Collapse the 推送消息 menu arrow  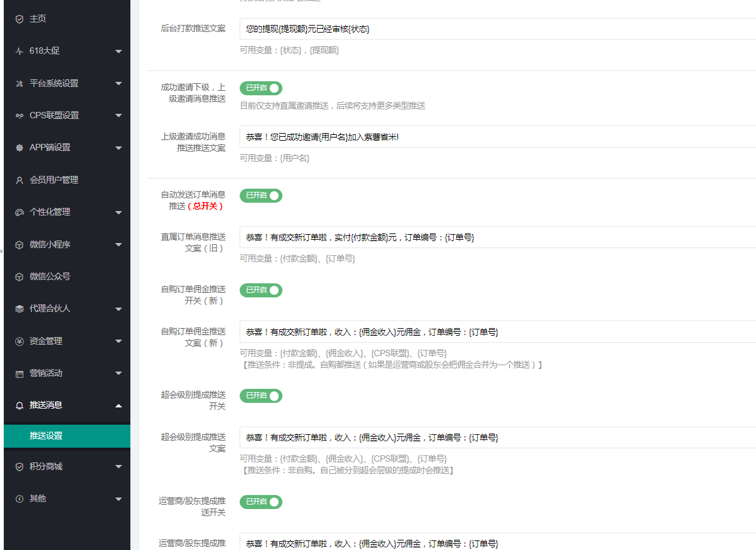pos(119,405)
